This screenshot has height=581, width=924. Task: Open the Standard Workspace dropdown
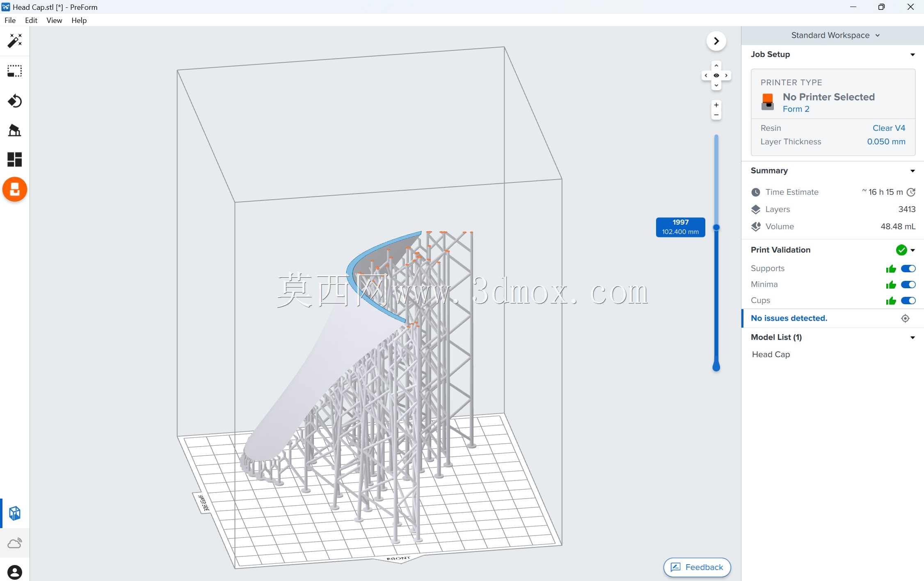(x=835, y=35)
